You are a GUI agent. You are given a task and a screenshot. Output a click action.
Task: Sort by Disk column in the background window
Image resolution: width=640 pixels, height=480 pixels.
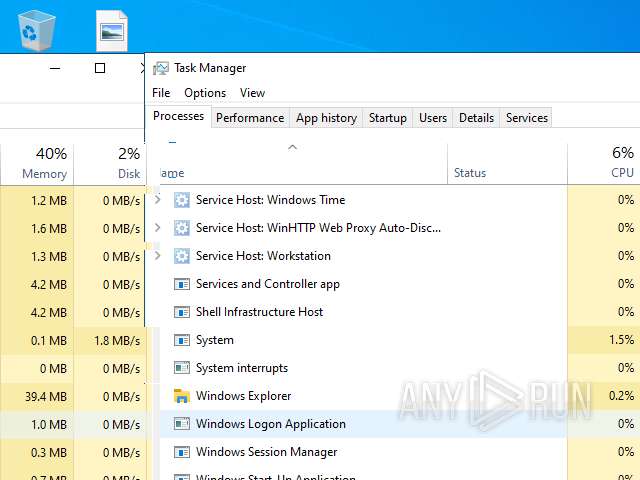(109, 164)
